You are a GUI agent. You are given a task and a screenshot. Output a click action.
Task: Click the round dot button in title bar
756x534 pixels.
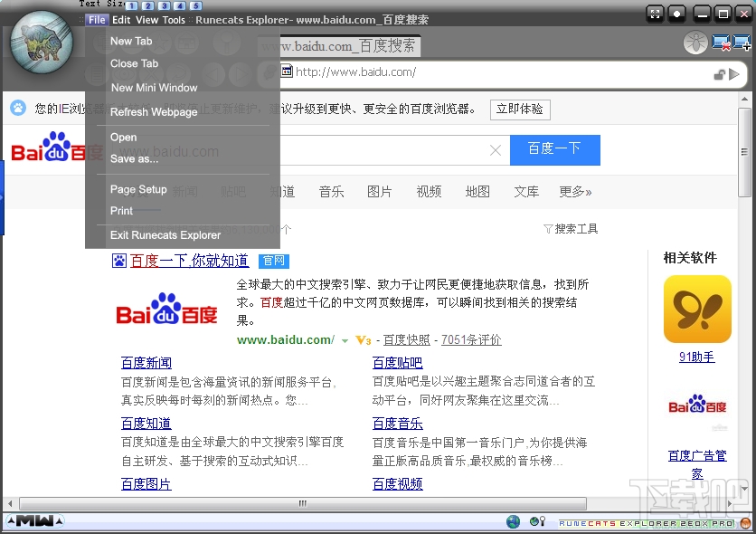tap(677, 14)
